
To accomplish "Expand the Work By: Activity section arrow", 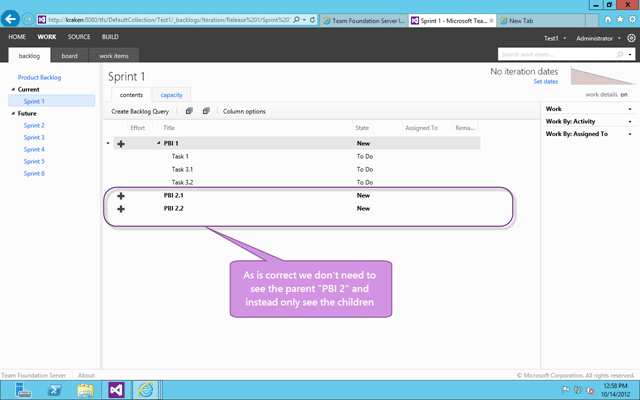I will (630, 122).
